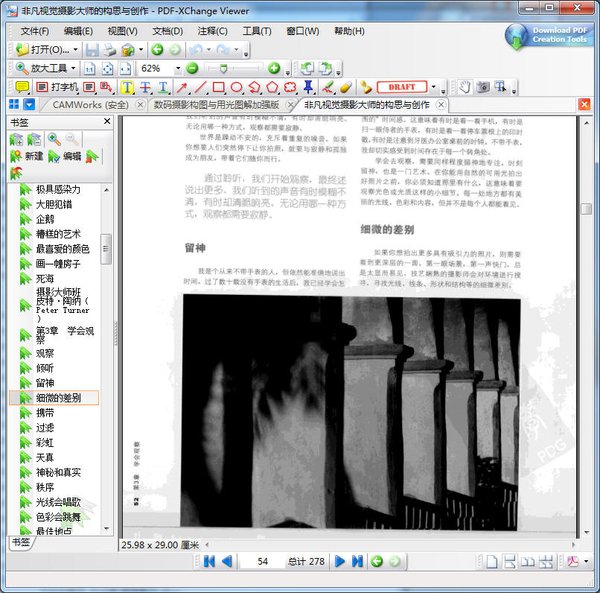Open the Comments (注释) menu

(x=212, y=31)
